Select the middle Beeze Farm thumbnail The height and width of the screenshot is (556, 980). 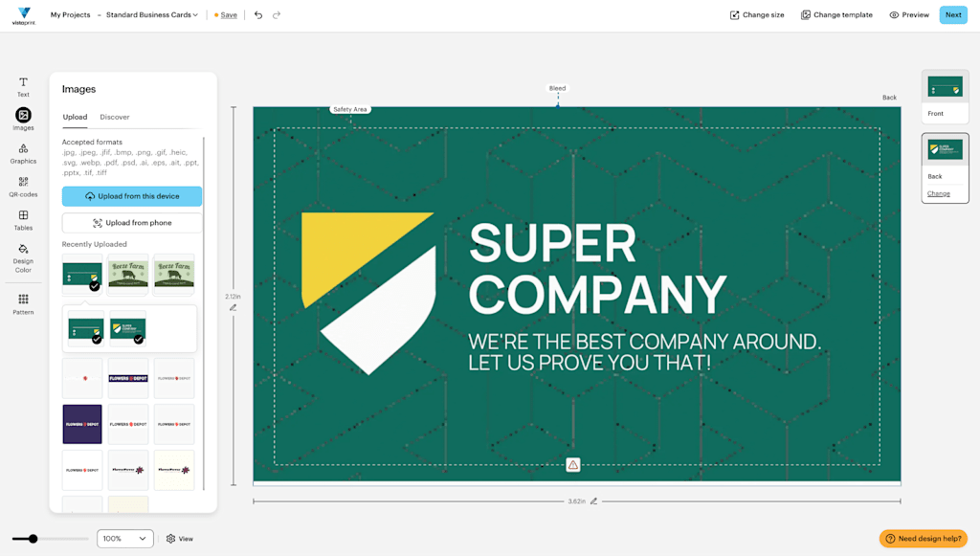point(128,275)
